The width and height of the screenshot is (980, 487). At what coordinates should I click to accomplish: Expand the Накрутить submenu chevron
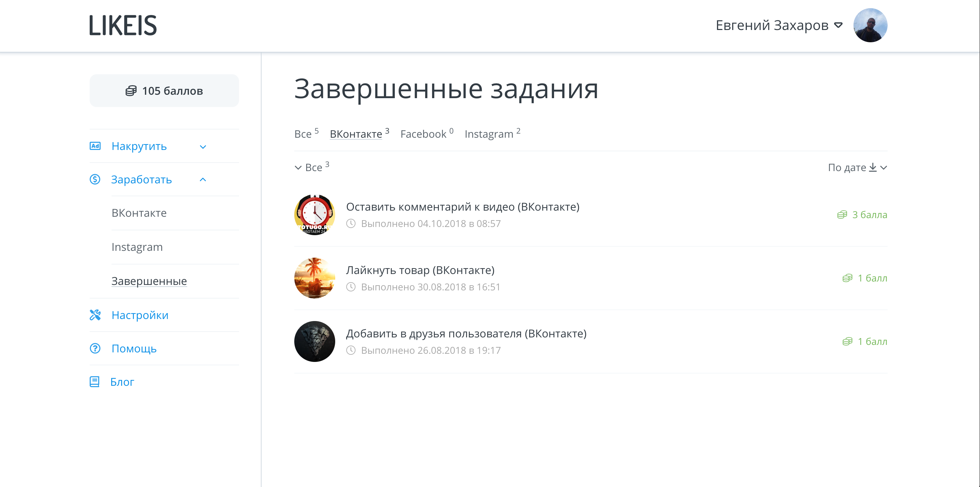pos(203,147)
